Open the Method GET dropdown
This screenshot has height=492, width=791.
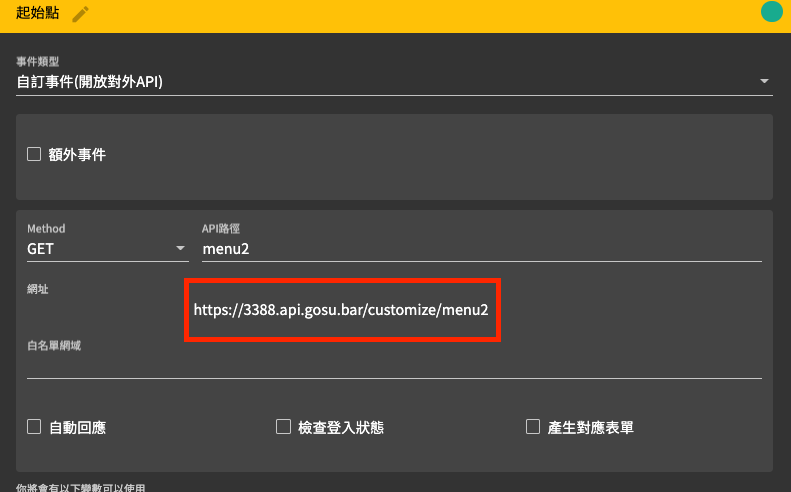pos(107,249)
